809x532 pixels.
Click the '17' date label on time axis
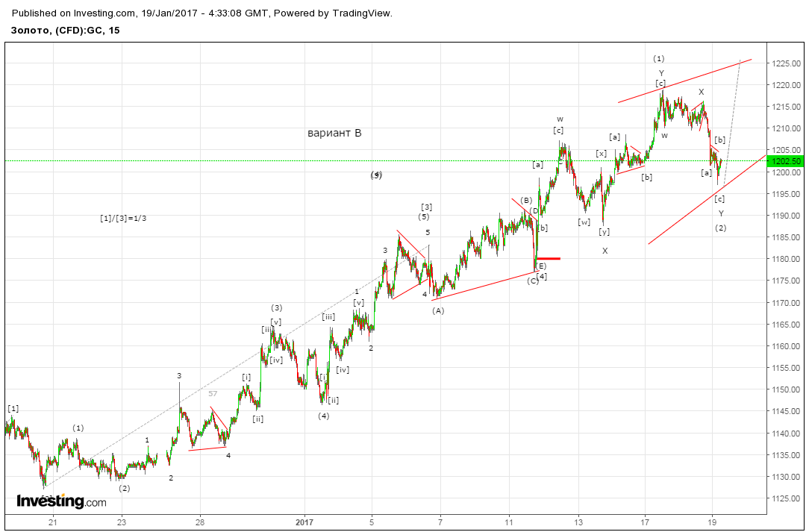pyautogui.click(x=645, y=522)
